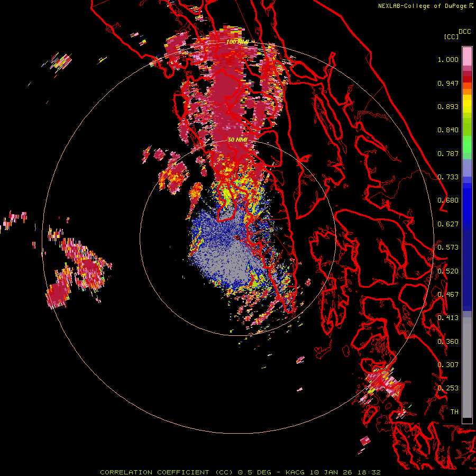This screenshot has height=476, width=476.
Task: Click the radar site marker at ring center
Action: coord(237,237)
